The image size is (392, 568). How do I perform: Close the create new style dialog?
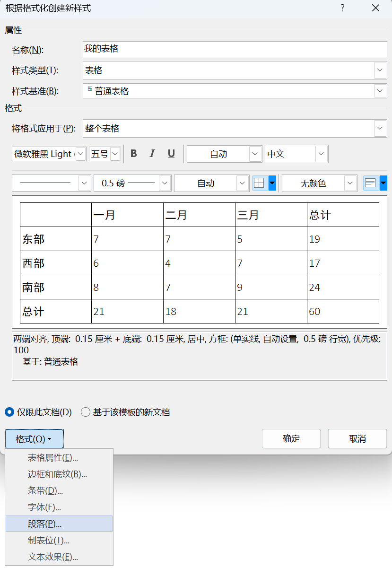pyautogui.click(x=375, y=8)
